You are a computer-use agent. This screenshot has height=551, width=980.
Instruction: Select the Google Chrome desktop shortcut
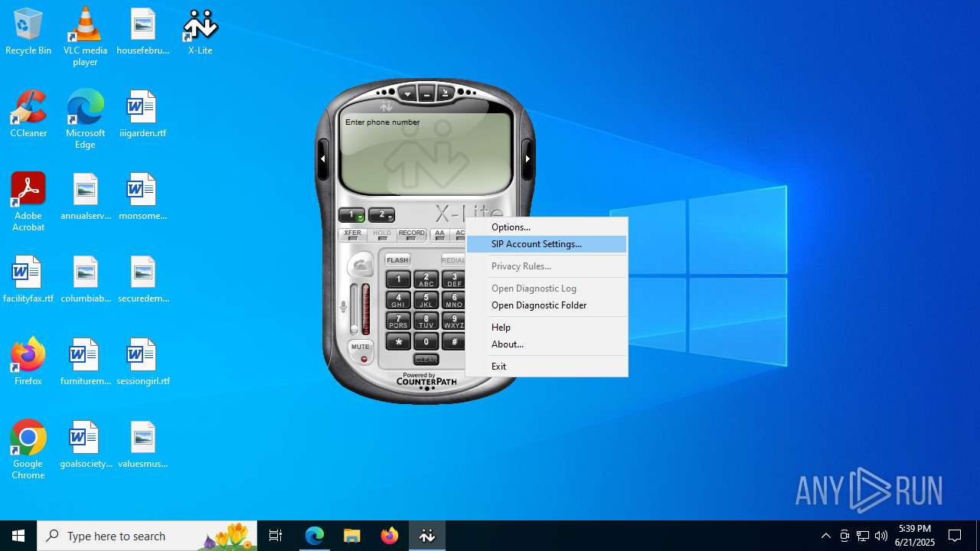pos(28,450)
